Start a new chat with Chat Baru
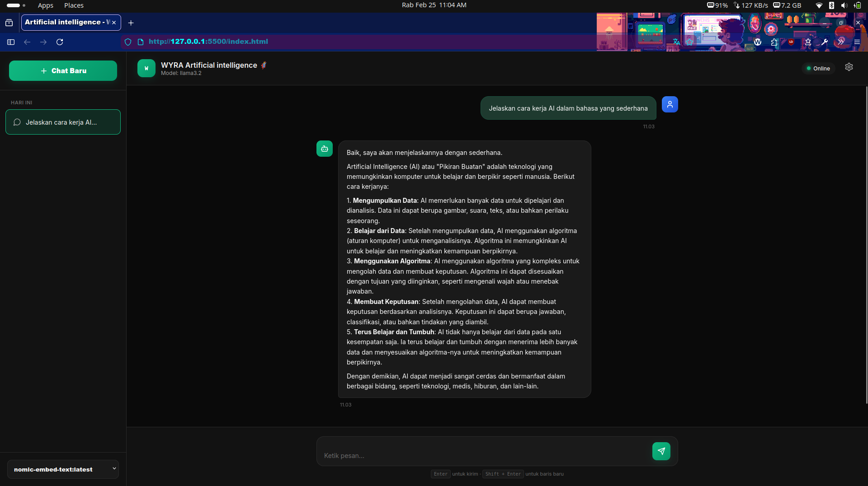Image resolution: width=868 pixels, height=486 pixels. click(63, 71)
